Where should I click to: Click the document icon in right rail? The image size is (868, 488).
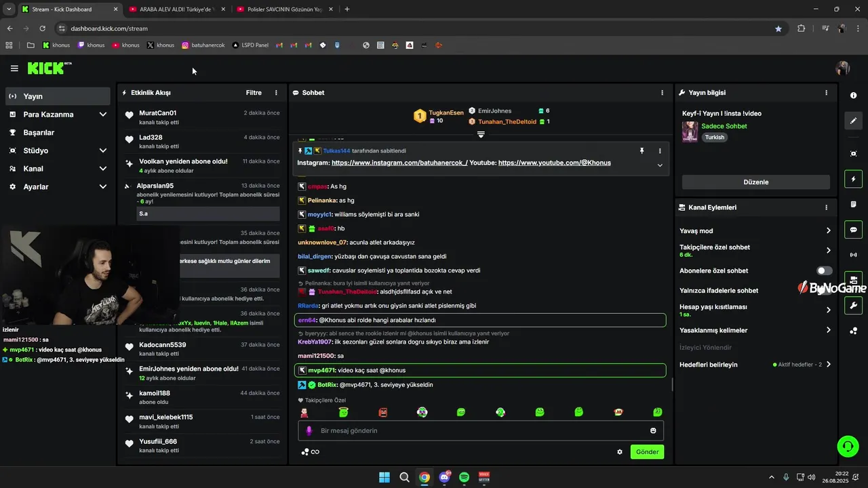[x=853, y=204]
